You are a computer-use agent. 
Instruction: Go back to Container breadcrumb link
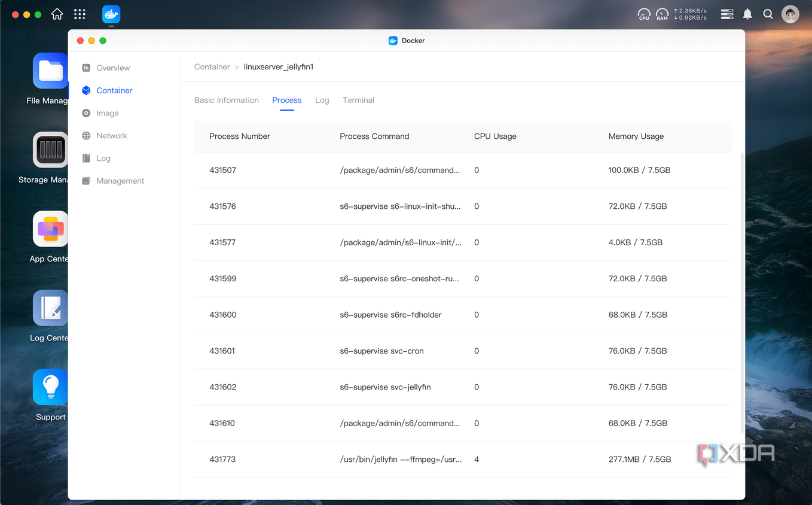coord(212,67)
